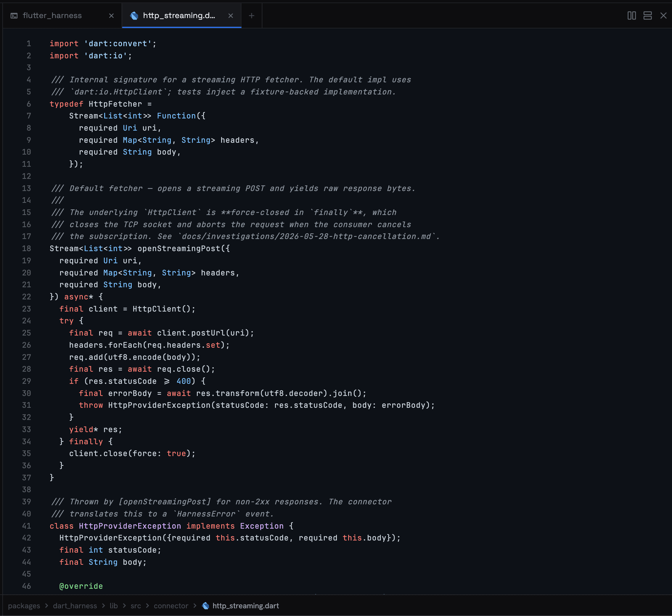Viewport: 672px width, 616px height.
Task: Click the 'dart:convert' import string
Action: tap(118, 44)
